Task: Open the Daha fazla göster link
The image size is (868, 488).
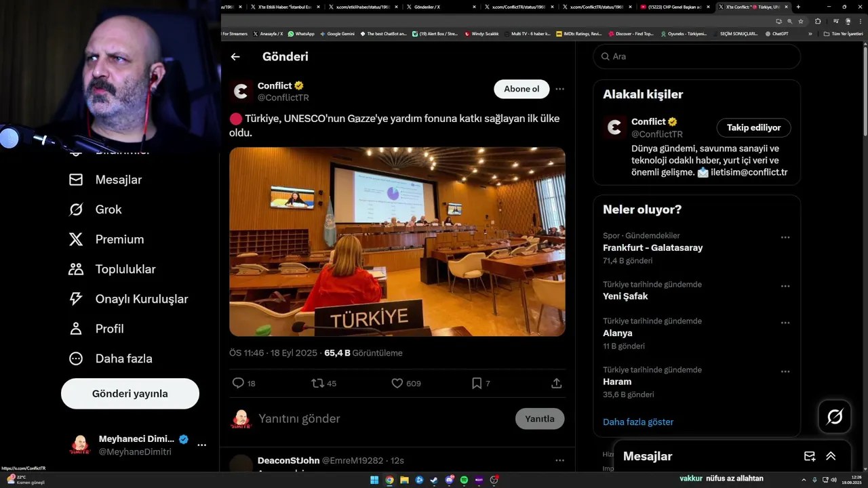Action: tap(638, 422)
